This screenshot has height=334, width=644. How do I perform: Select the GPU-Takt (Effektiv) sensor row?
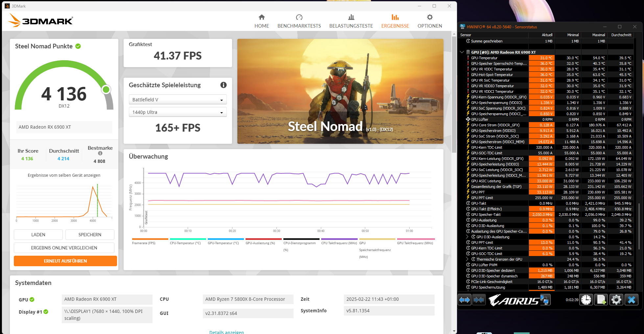547,209
